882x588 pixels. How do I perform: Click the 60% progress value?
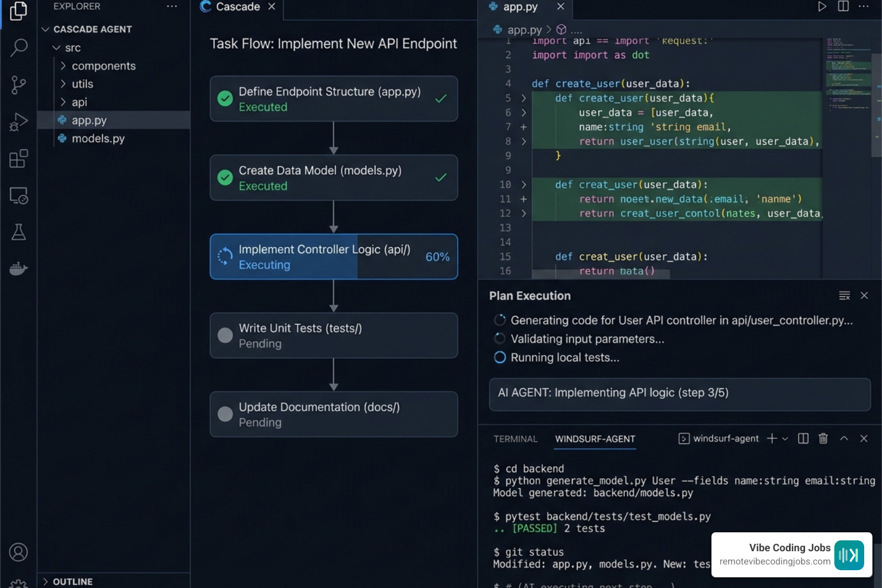click(x=438, y=257)
